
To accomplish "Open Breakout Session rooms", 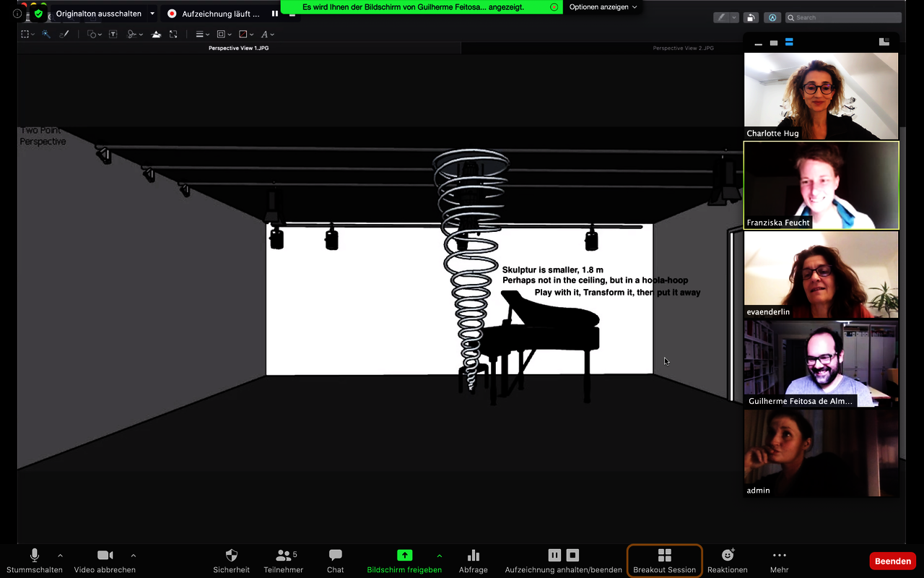I will (664, 560).
